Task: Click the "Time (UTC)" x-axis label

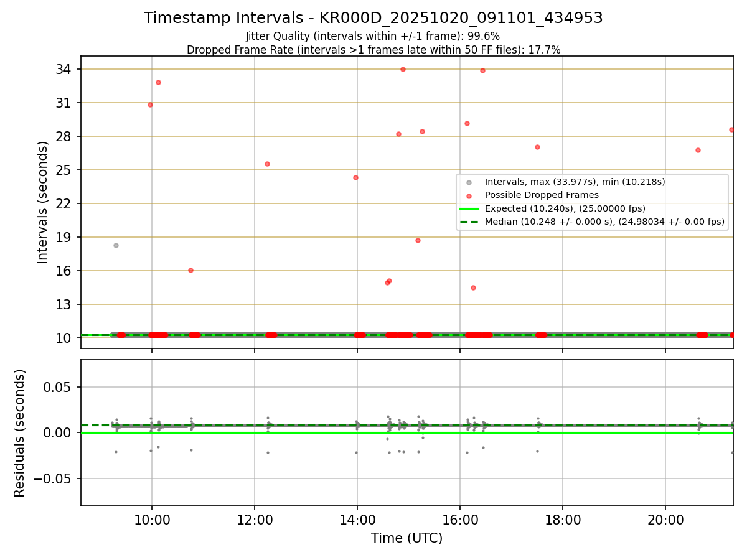Action: pyautogui.click(x=406, y=538)
